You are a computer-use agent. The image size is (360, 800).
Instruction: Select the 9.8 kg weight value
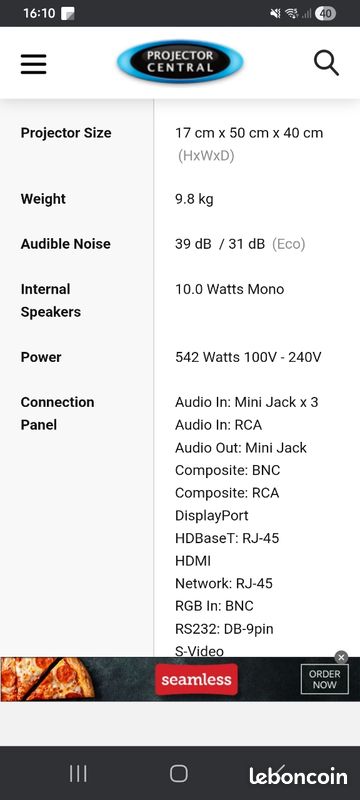(194, 199)
